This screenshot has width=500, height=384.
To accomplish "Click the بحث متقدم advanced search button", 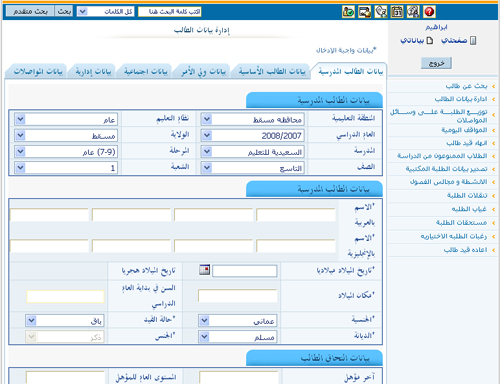I will pos(30,12).
